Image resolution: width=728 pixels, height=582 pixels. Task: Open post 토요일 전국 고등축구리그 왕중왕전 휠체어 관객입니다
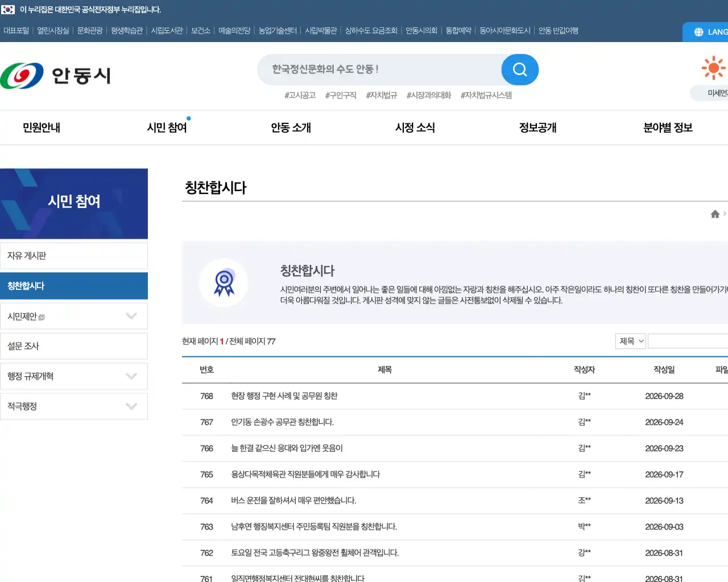[315, 553]
